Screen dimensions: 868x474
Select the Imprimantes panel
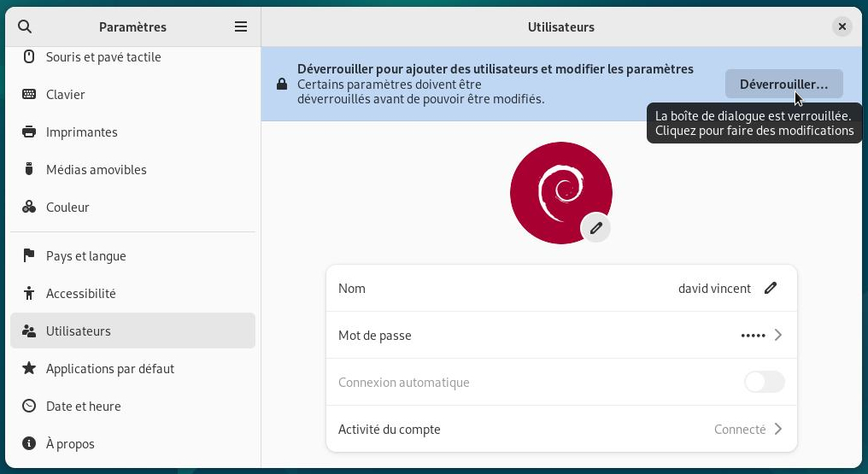[133, 132]
